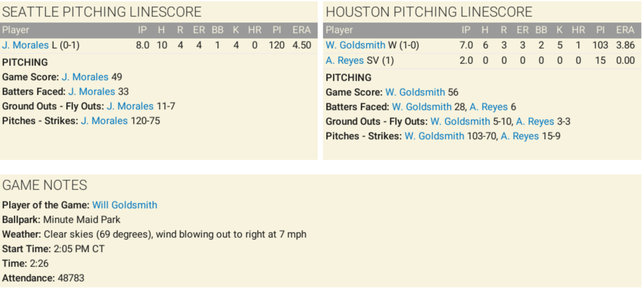
Task: Open J. Morales from Ground Outs - Fly Outs
Action: pos(130,106)
